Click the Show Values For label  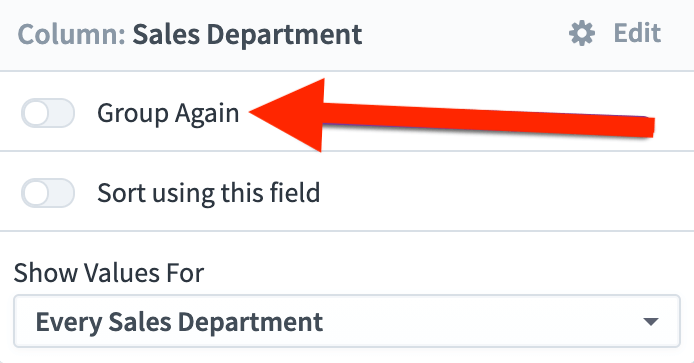click(x=109, y=273)
